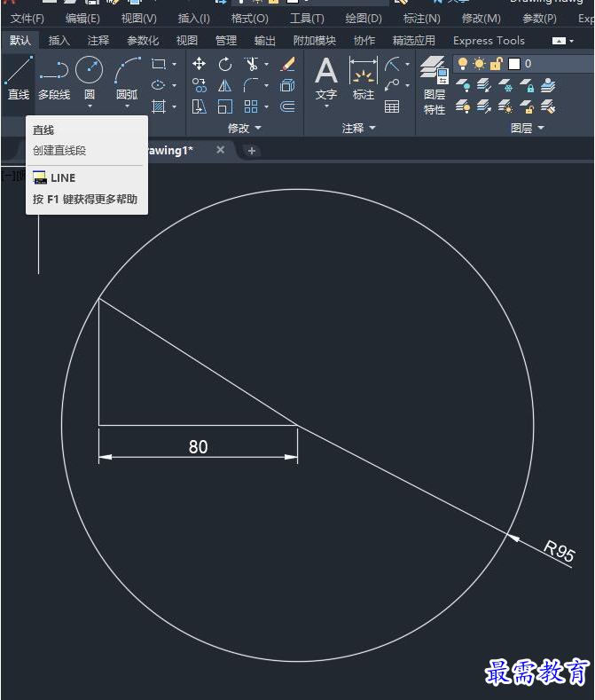Freeze selected object's layer
The height and width of the screenshot is (700, 595).
click(x=505, y=85)
